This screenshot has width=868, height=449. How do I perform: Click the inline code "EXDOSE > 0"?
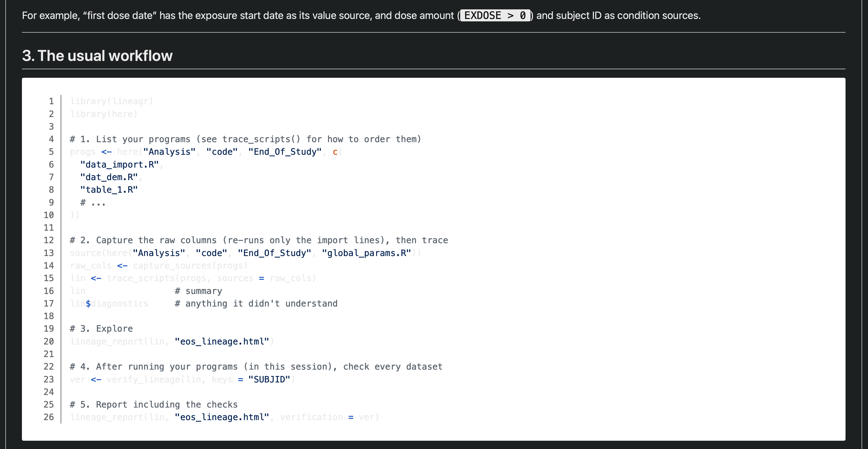tap(495, 16)
